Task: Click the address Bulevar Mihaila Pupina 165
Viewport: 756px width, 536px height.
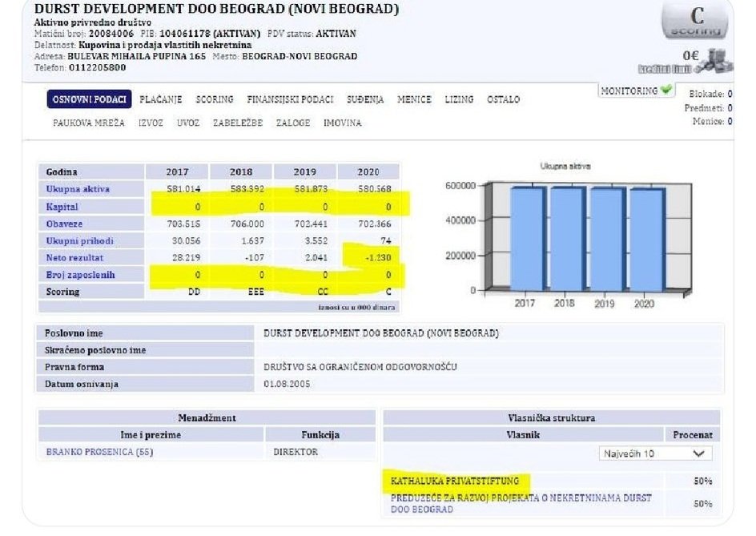Action: click(136, 56)
